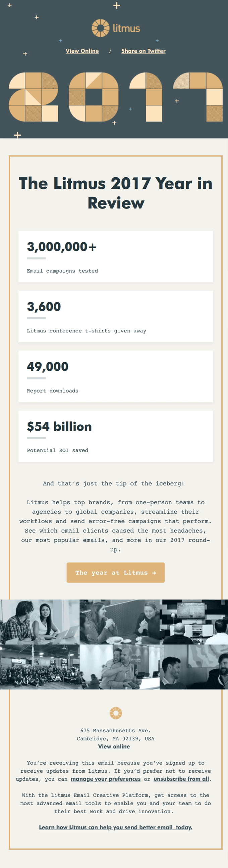Viewport: 228px width, 868px height.
Task: Select the 49,000 report downloads card
Action: (x=115, y=376)
